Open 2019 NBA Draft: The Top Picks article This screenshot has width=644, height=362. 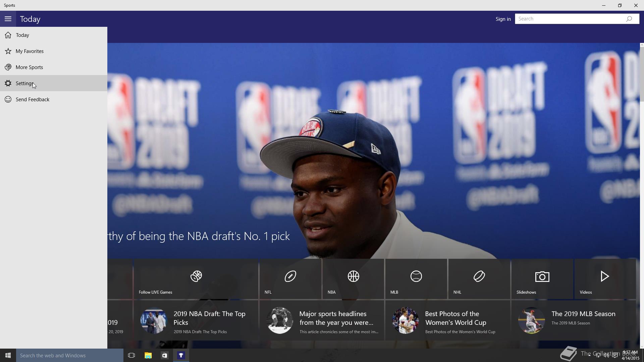click(196, 320)
